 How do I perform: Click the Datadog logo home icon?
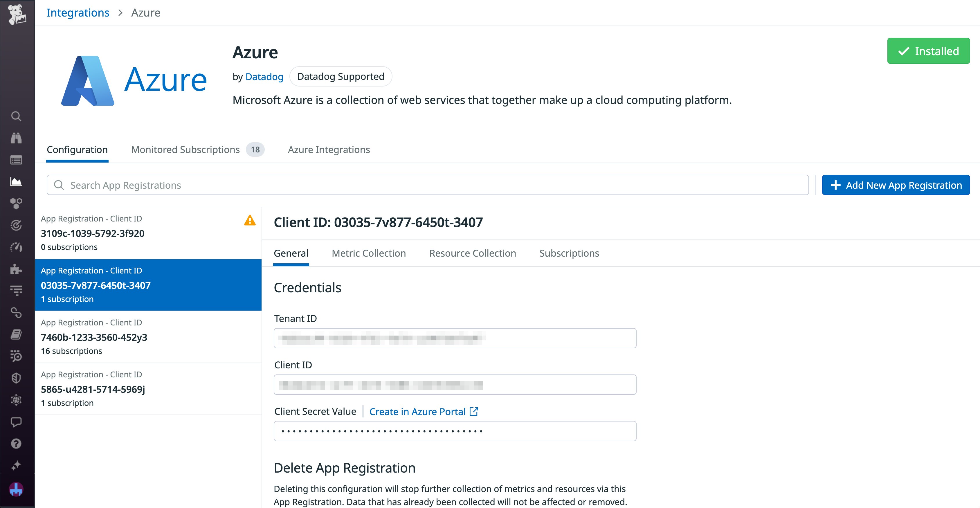pyautogui.click(x=17, y=15)
